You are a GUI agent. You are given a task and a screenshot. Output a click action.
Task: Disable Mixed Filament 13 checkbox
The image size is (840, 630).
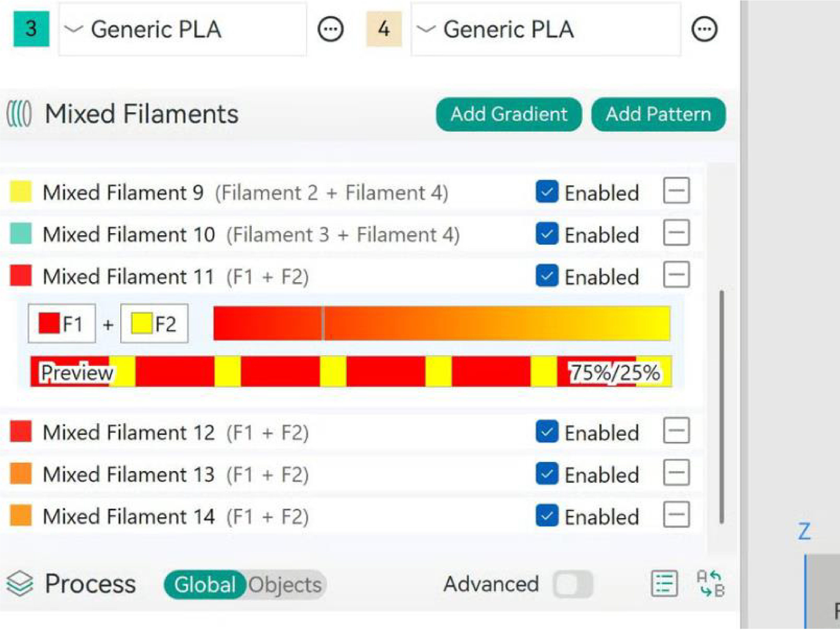coord(547,474)
